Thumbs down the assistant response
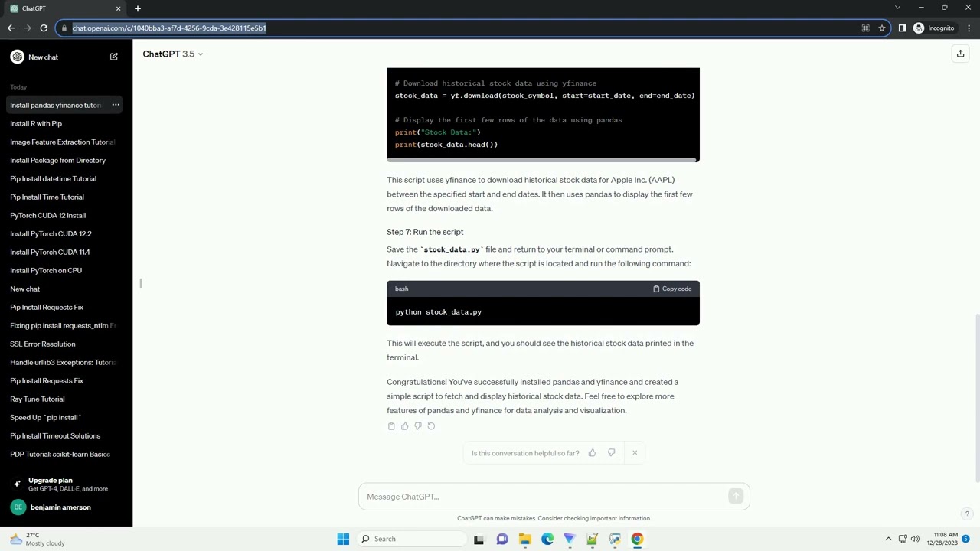 [x=417, y=426]
